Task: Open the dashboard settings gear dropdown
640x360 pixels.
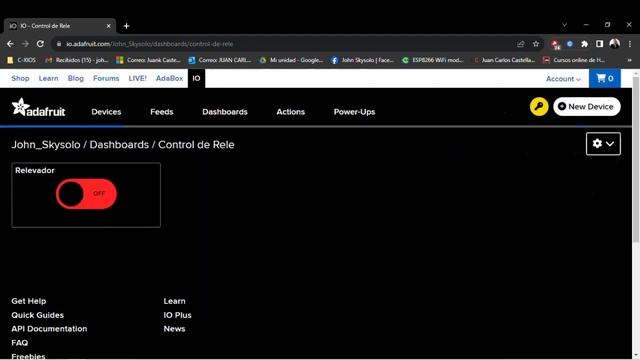Action: pyautogui.click(x=603, y=144)
